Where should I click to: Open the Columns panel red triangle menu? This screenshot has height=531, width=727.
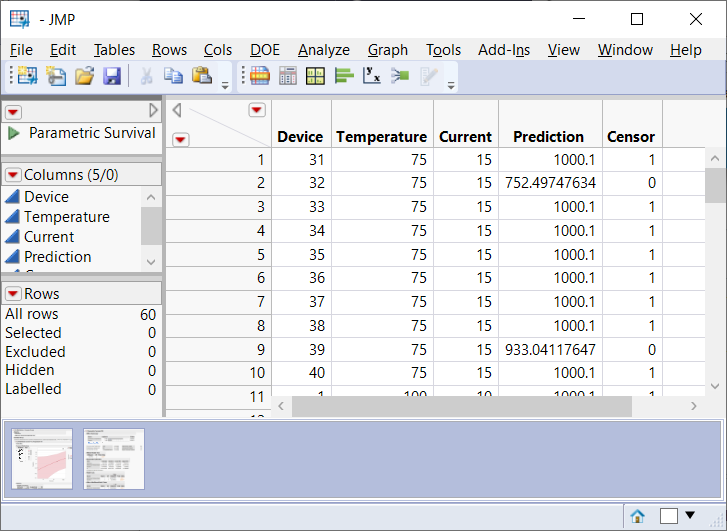click(x=13, y=175)
